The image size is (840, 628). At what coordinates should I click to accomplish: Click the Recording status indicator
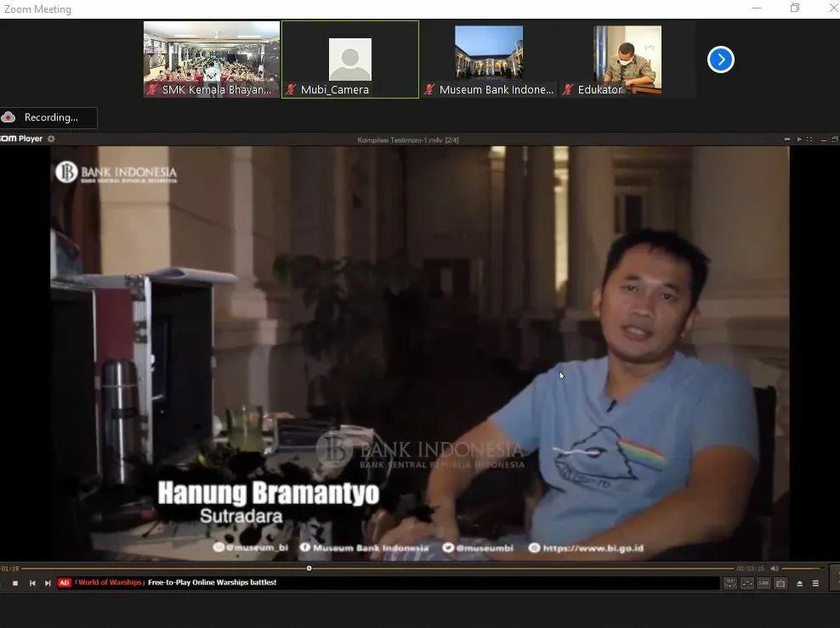pyautogui.click(x=48, y=117)
